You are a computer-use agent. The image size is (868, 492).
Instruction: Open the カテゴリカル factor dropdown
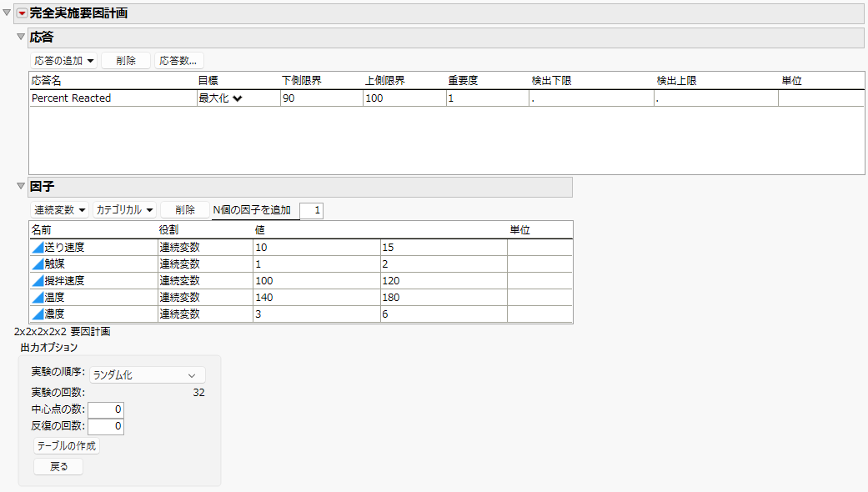click(124, 210)
